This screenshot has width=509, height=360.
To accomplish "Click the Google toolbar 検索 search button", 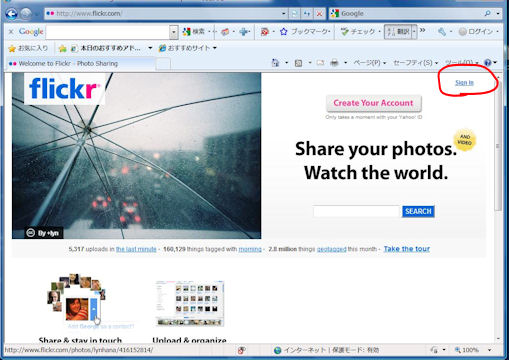I will coord(194,32).
